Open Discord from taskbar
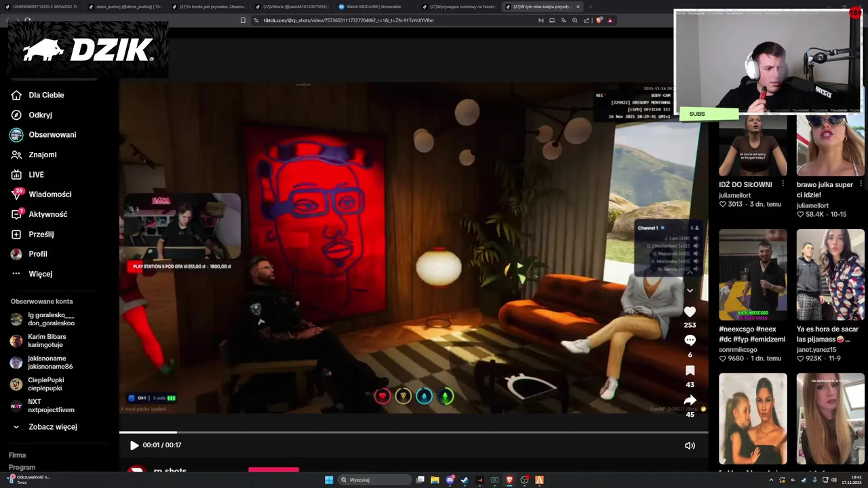The height and width of the screenshot is (488, 868). pyautogui.click(x=450, y=480)
